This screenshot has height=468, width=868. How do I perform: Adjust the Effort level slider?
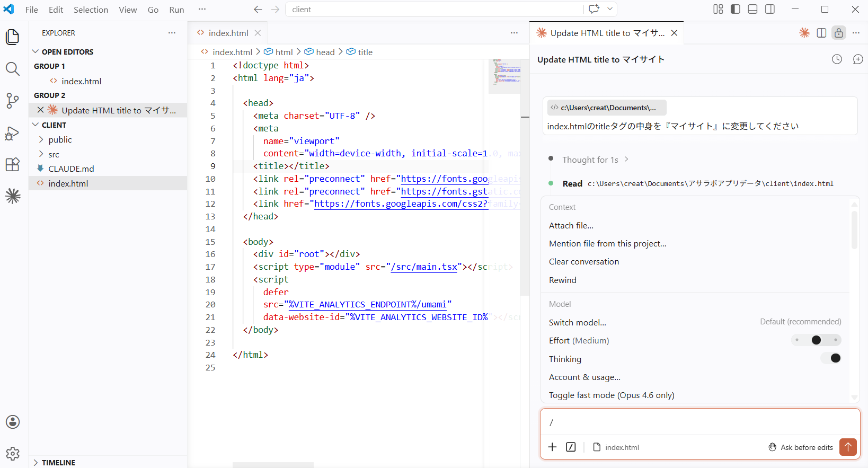coord(816,340)
